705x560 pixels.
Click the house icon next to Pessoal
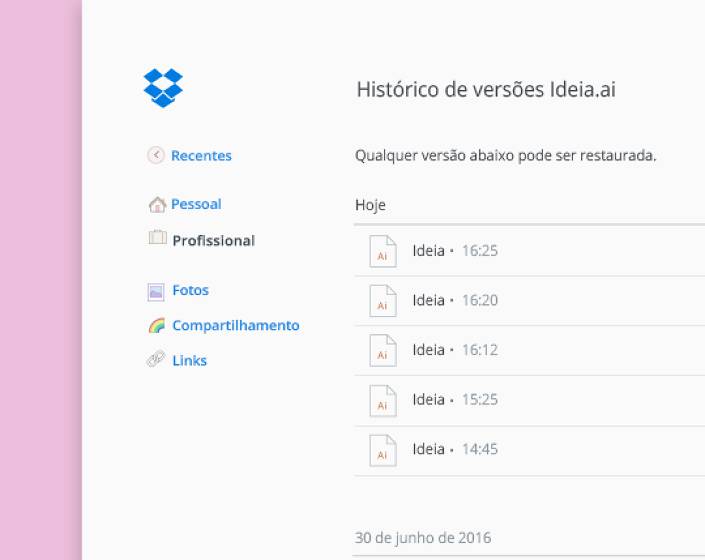(157, 204)
